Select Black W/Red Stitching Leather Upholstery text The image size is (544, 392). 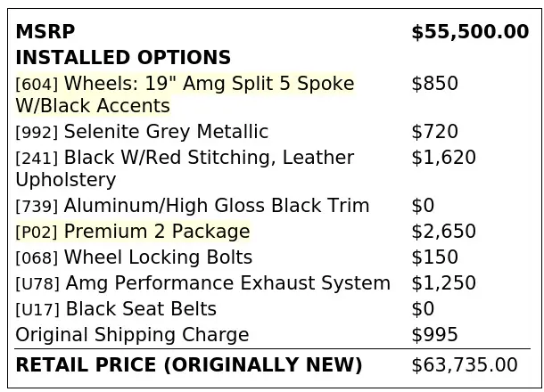point(185,168)
